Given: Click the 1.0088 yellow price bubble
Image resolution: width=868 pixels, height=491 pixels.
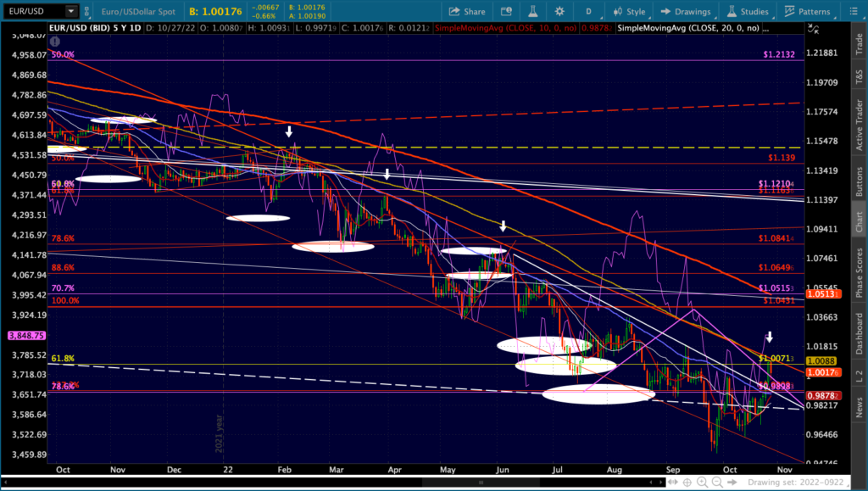Looking at the screenshot, I should pyautogui.click(x=822, y=361).
